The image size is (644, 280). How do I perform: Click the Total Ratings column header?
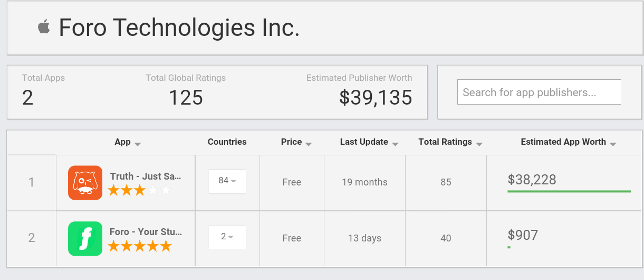coord(445,142)
